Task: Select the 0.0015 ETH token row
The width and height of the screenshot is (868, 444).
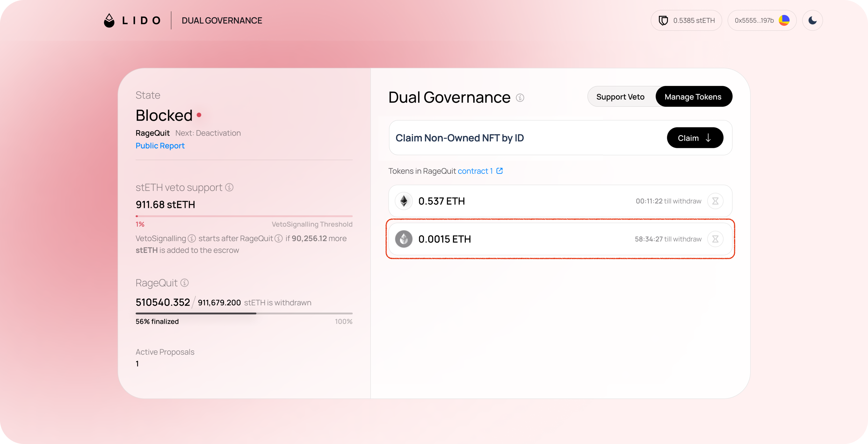Action: coord(560,239)
